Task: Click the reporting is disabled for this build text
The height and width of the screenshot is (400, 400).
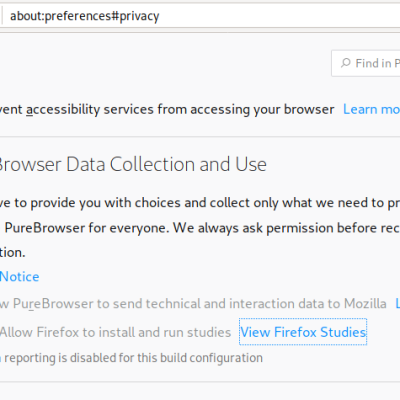Action: click(x=133, y=358)
